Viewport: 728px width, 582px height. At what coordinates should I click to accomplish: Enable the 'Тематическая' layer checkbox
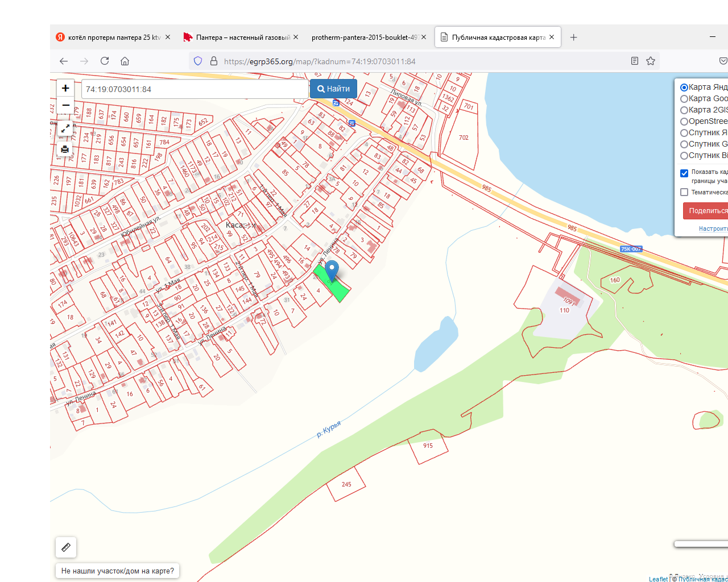pos(684,192)
